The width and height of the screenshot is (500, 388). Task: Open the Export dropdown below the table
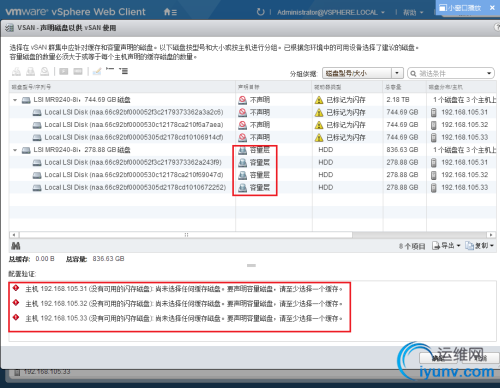click(446, 246)
